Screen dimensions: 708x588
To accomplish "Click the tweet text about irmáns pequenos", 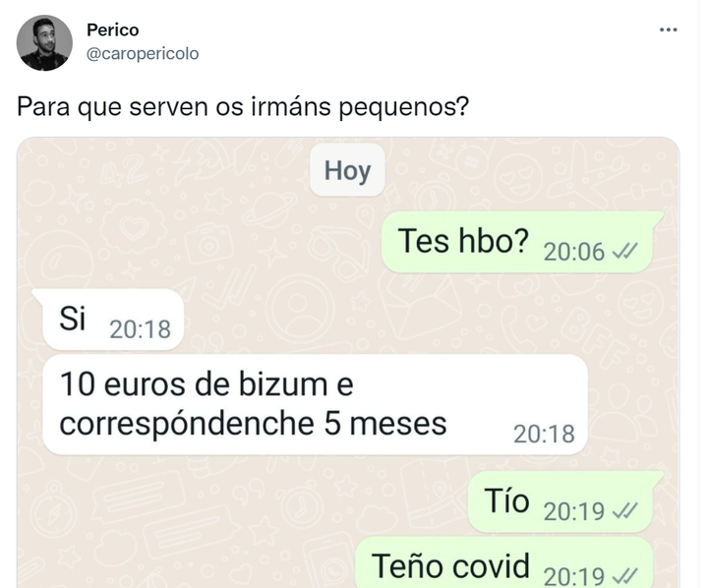I will click(243, 107).
